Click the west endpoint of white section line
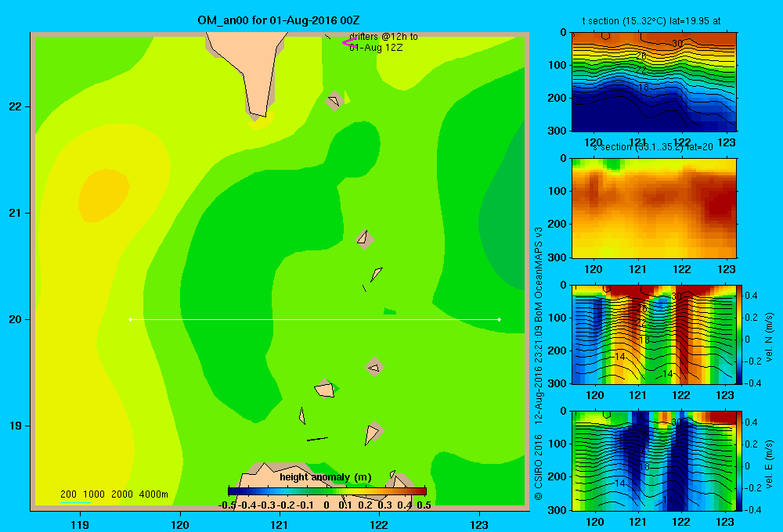 tap(130, 319)
